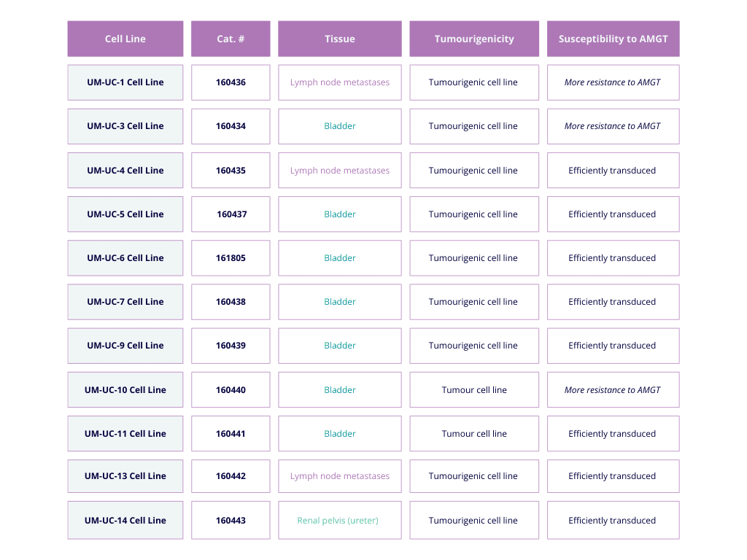Click the Cell Line column header
Screen dimensions: 747x560
click(x=125, y=39)
